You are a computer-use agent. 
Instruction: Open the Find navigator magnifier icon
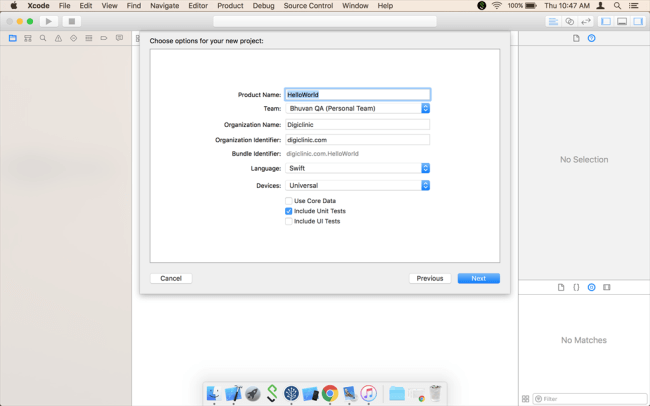43,38
